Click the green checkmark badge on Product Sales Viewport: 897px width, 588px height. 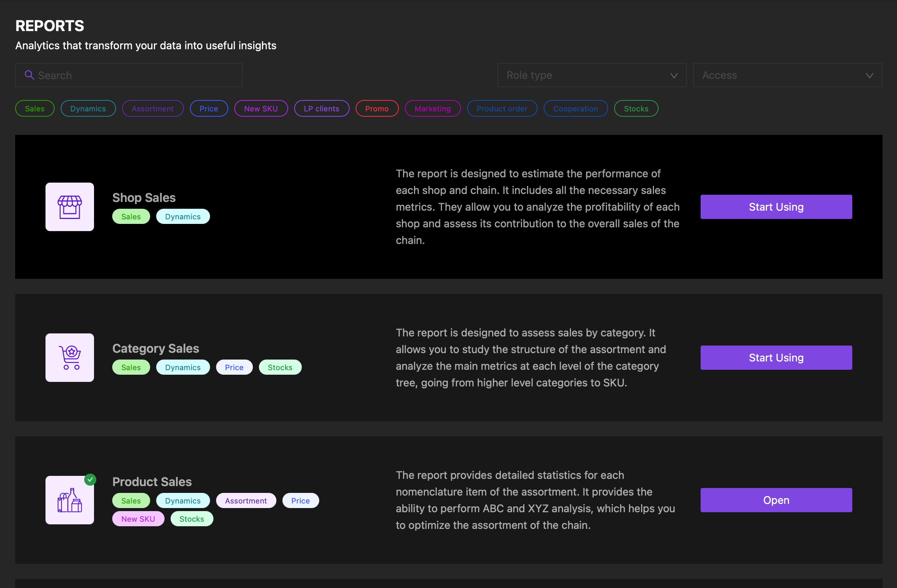[x=90, y=480]
